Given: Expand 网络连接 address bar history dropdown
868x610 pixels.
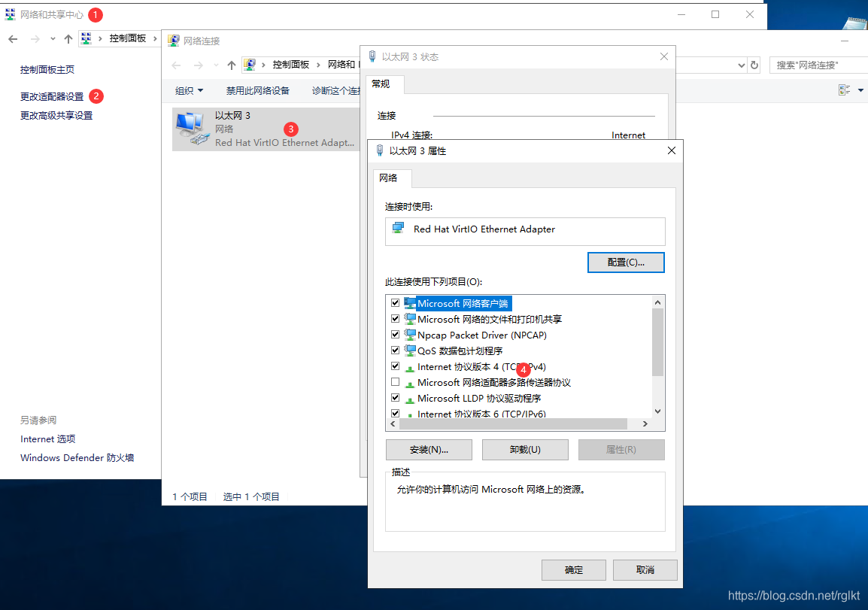Looking at the screenshot, I should (x=741, y=65).
